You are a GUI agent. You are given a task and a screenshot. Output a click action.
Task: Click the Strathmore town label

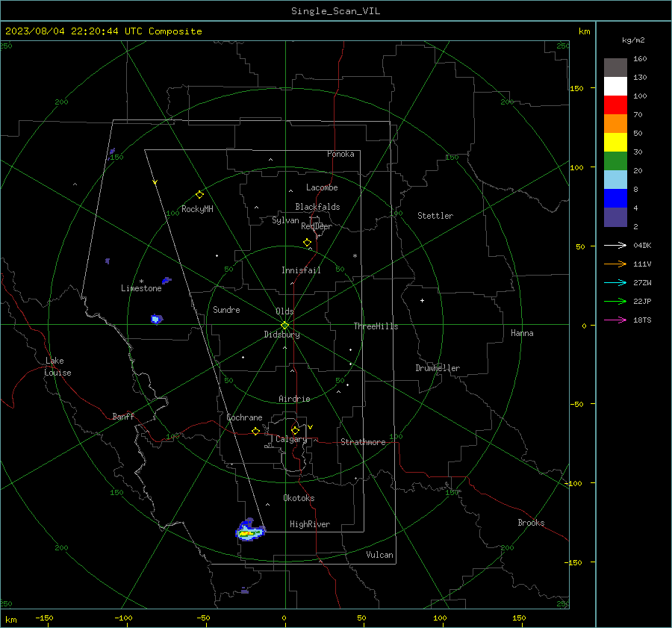click(x=363, y=442)
